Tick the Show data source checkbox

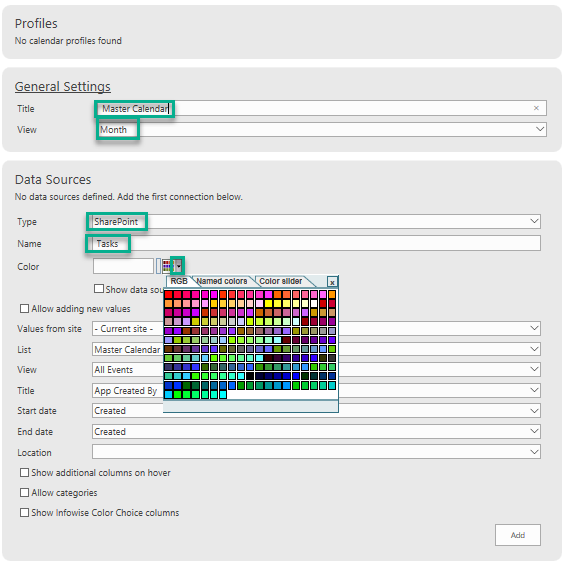[98, 289]
